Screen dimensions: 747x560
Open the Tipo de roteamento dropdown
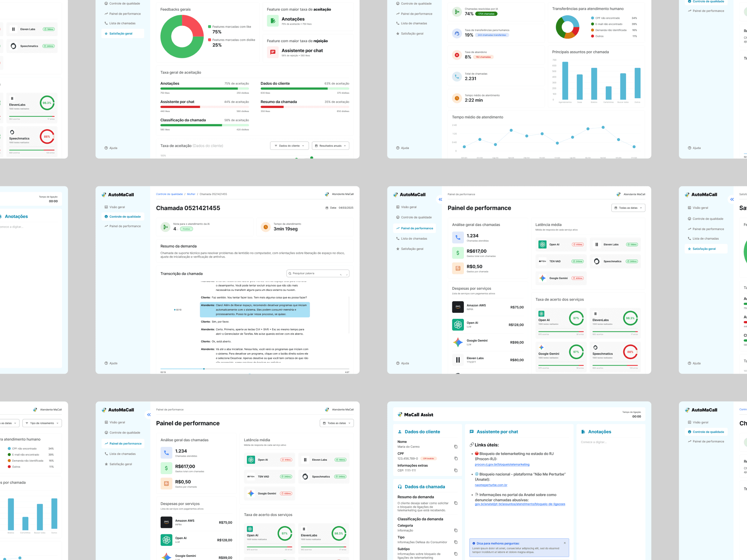coord(42,423)
